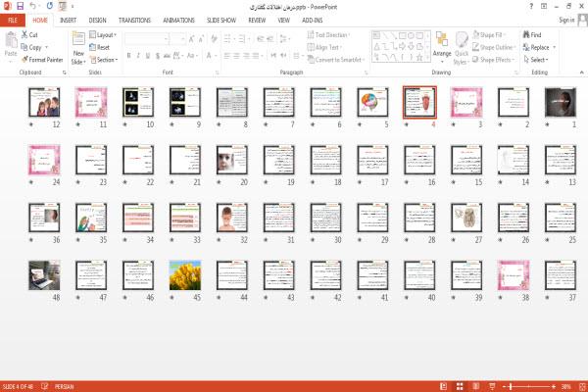Open the Layout dropdown

(x=103, y=35)
